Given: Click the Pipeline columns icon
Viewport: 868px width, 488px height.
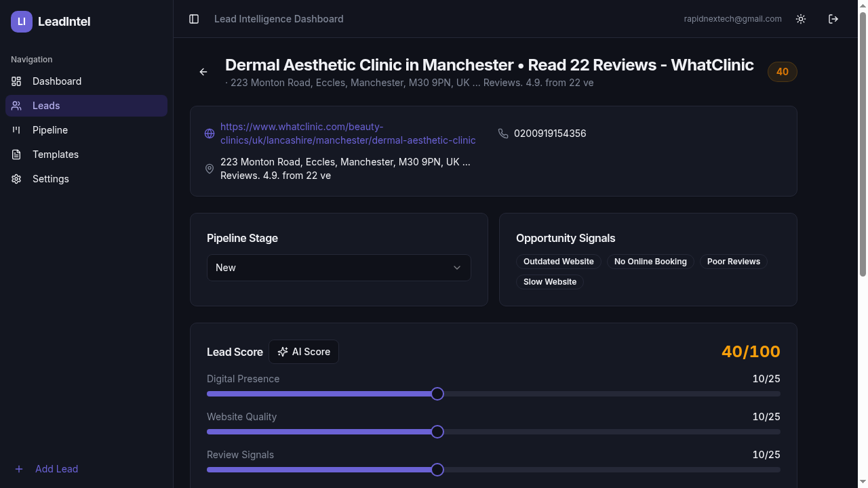Looking at the screenshot, I should [16, 130].
